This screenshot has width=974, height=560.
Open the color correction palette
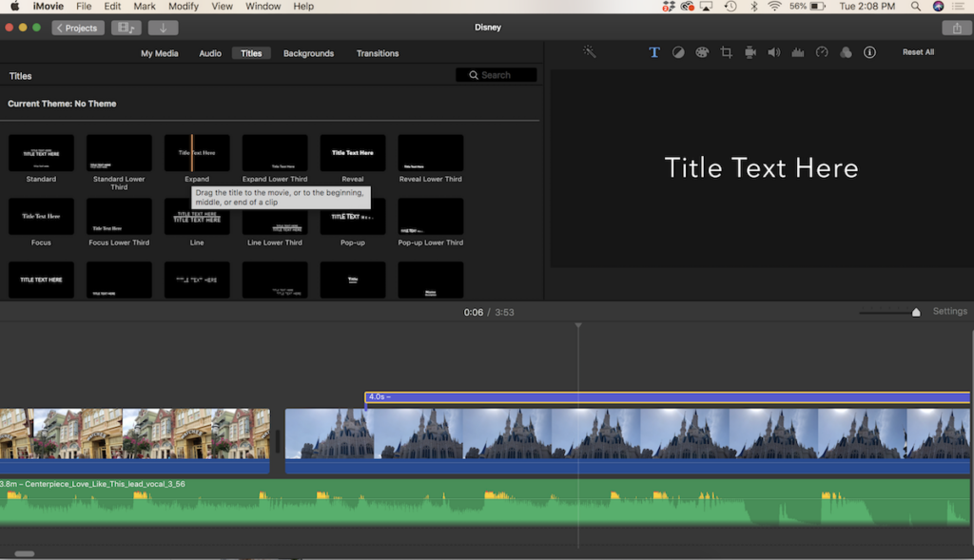[x=702, y=52]
